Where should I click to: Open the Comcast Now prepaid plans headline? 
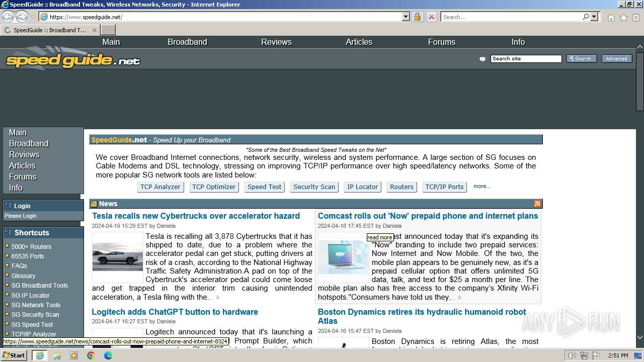(428, 216)
